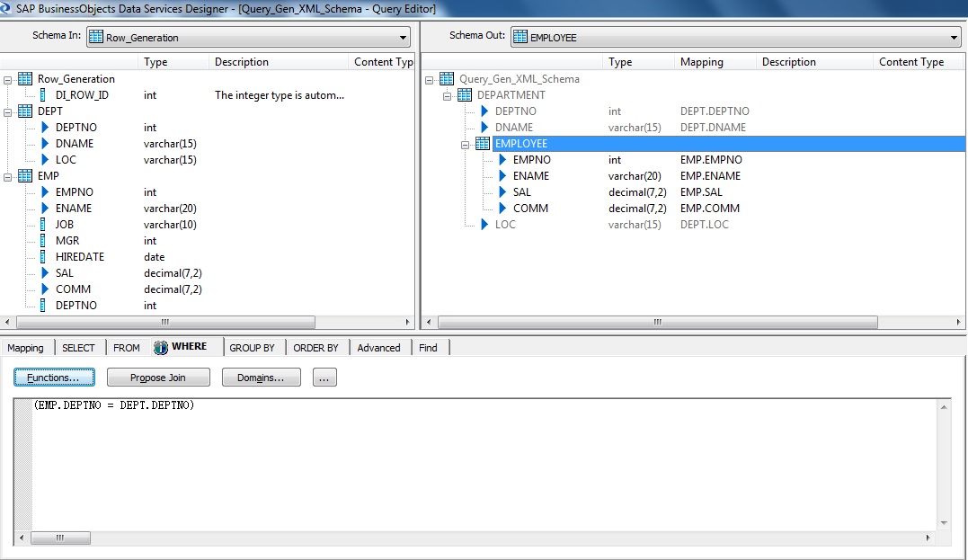Click the arrow icon beside output SAL

pyautogui.click(x=502, y=192)
